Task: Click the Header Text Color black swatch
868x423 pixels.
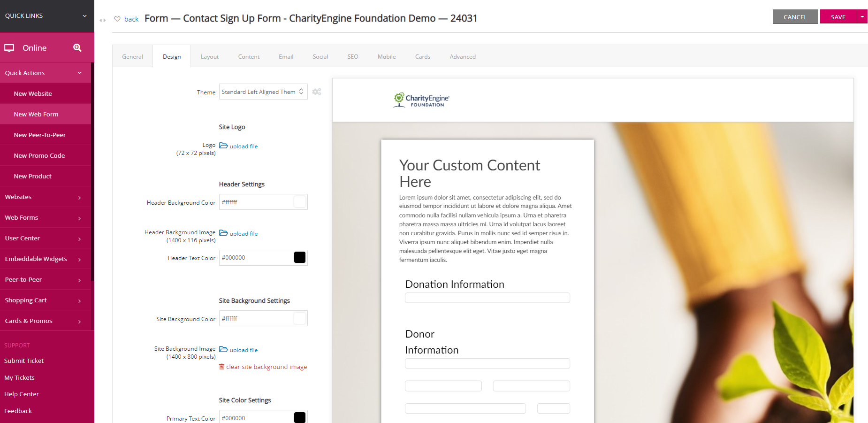Action: point(300,257)
